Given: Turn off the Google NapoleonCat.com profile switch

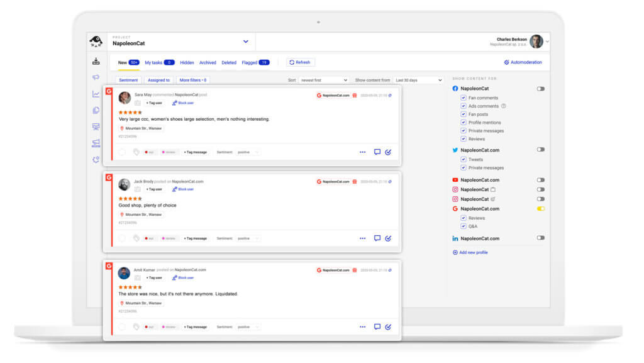Looking at the screenshot, I should (540, 209).
